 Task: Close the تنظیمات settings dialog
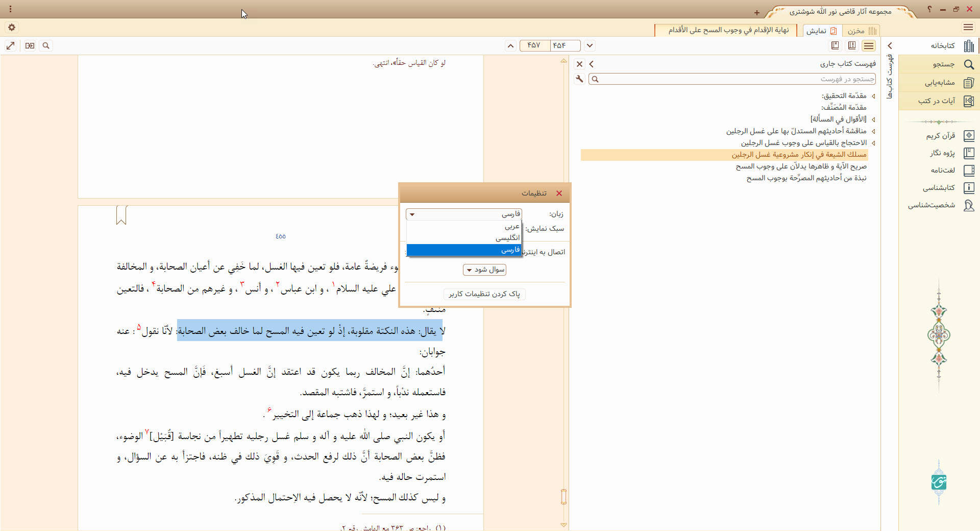pos(559,193)
